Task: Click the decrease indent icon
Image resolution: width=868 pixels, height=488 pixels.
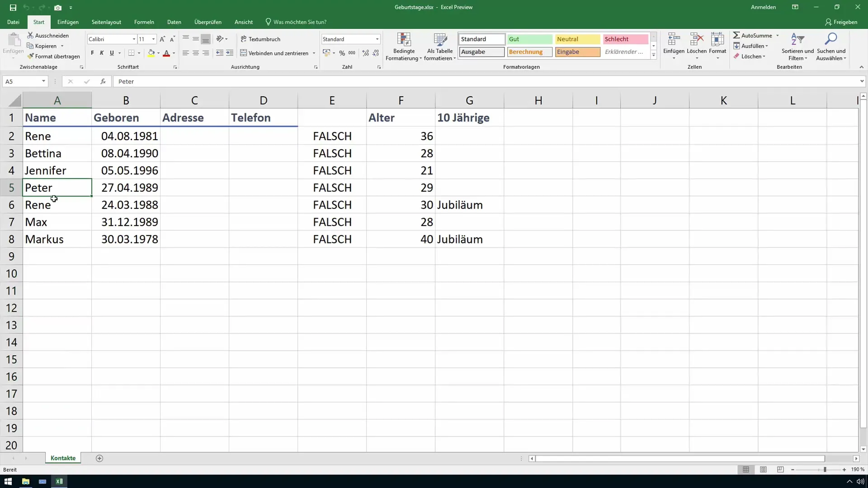Action: [x=220, y=53]
